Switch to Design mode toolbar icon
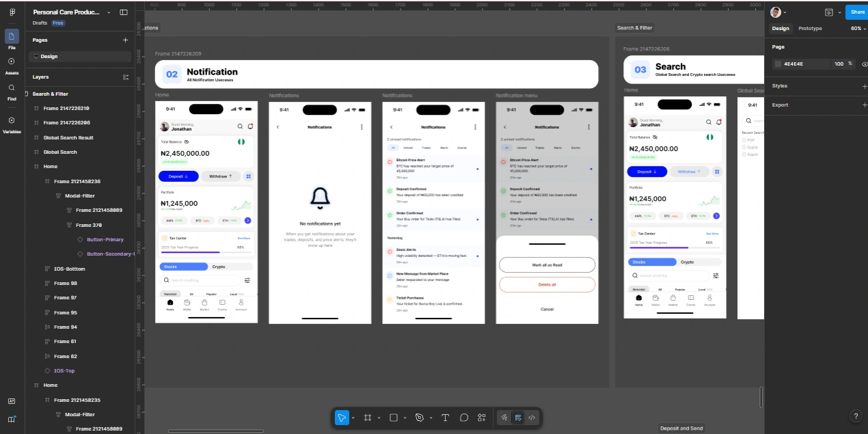This screenshot has height=434, width=868. click(518, 417)
